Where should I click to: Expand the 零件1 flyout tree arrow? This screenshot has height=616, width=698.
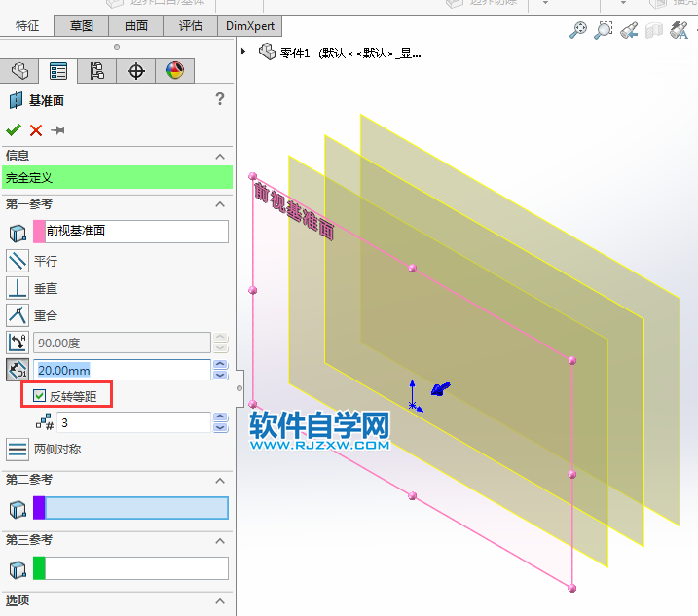pos(243,52)
